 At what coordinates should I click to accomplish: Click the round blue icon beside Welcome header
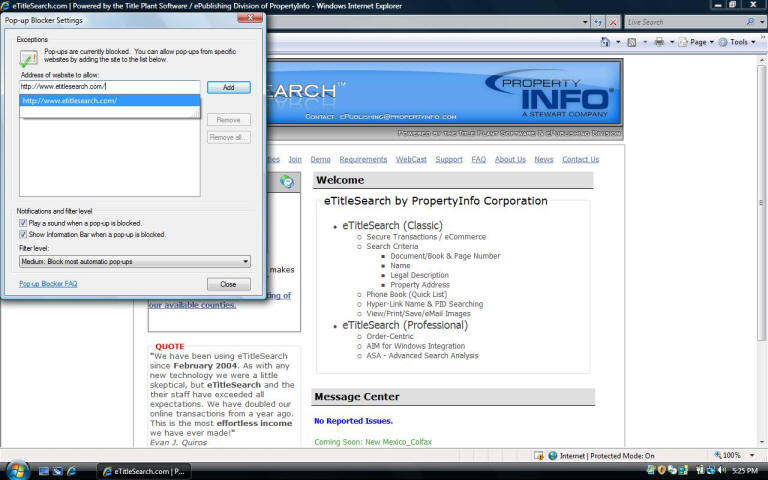[287, 182]
